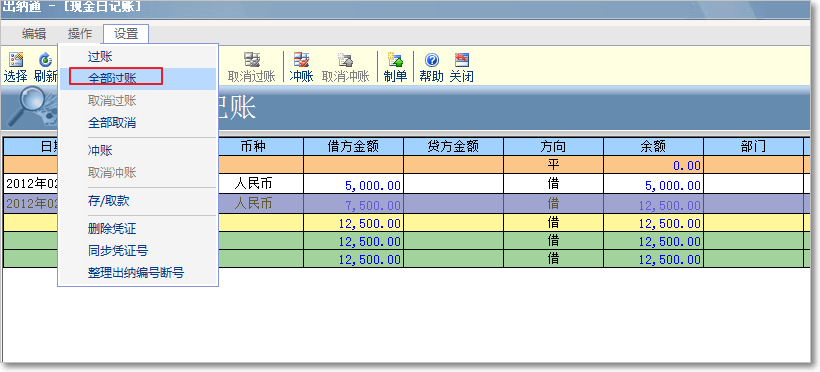Choose 冲账 in the dropdown menu
820x372 pixels.
138,151
